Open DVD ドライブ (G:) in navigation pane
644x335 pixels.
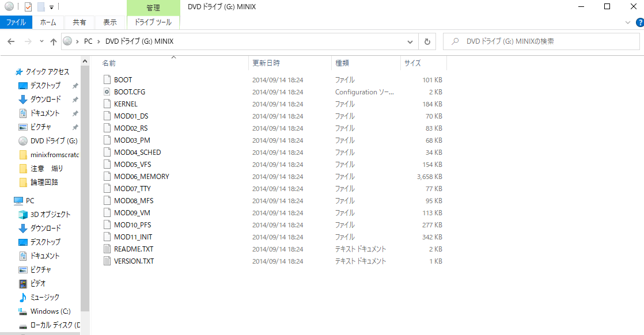pos(54,141)
